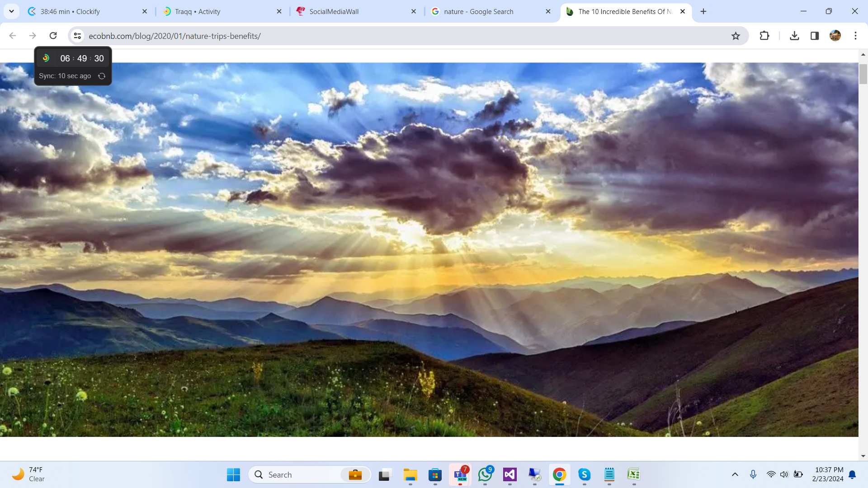This screenshot has width=868, height=488.
Task: Reload the current page
Action: tap(53, 36)
